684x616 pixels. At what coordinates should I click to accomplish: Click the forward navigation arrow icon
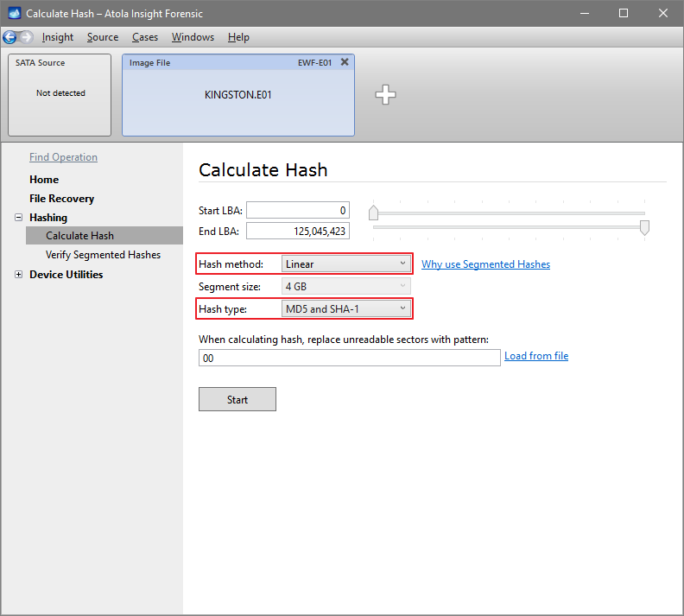coord(26,37)
